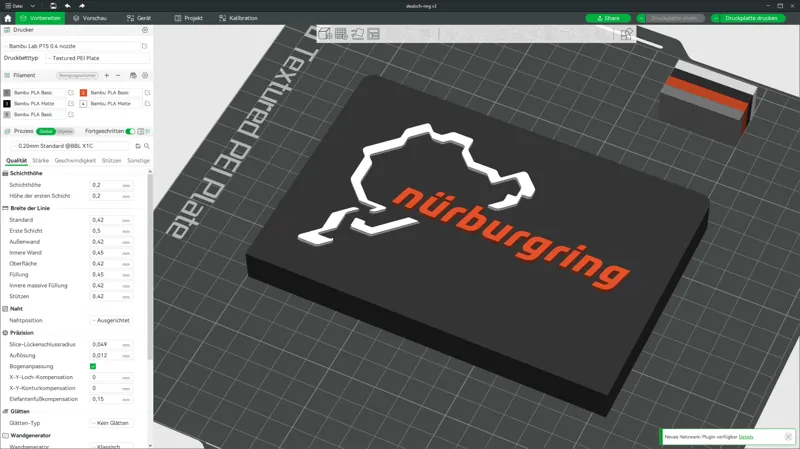Click the add plate grid icon
This screenshot has width=800, height=449.
(x=341, y=34)
